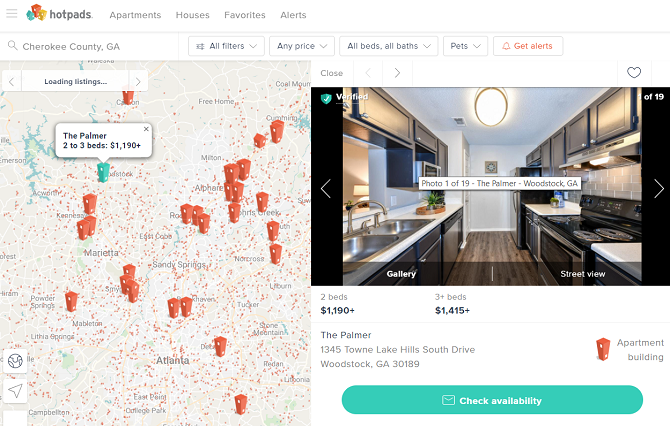Screen dimensions: 670x426
Task: Favorite The Palmer with heart icon
Action: (x=634, y=73)
